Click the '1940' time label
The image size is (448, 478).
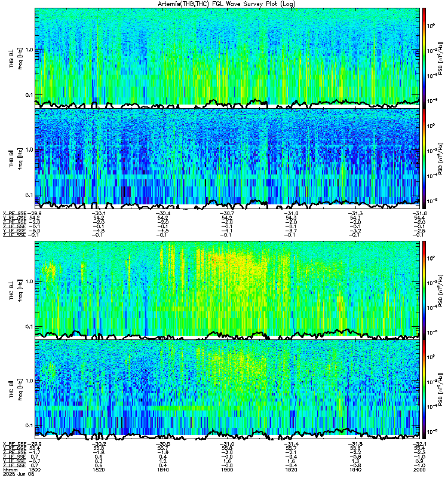click(x=355, y=470)
